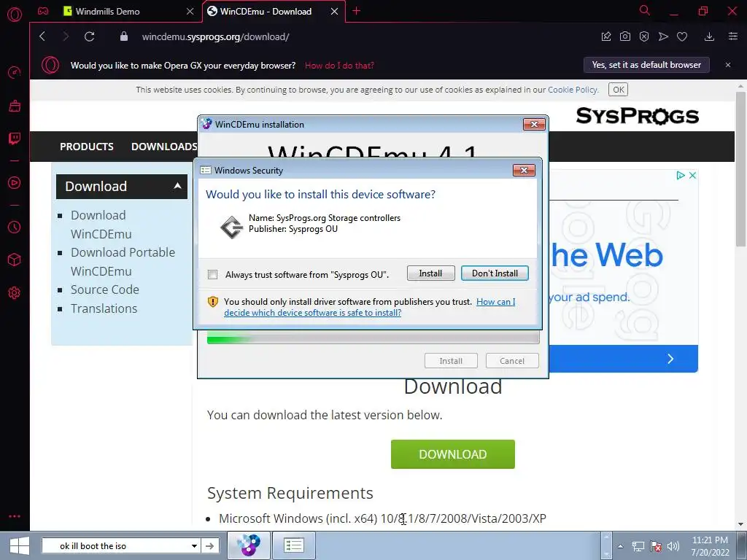Viewport: 747px width, 560px height.
Task: Click Cancel in WinCDEmu installation window
Action: click(x=512, y=361)
